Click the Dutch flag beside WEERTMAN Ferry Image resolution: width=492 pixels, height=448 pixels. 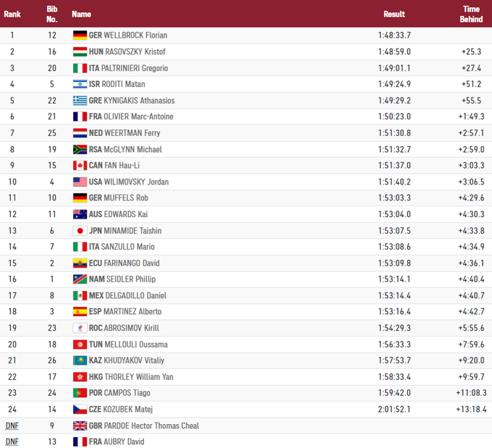pyautogui.click(x=80, y=133)
